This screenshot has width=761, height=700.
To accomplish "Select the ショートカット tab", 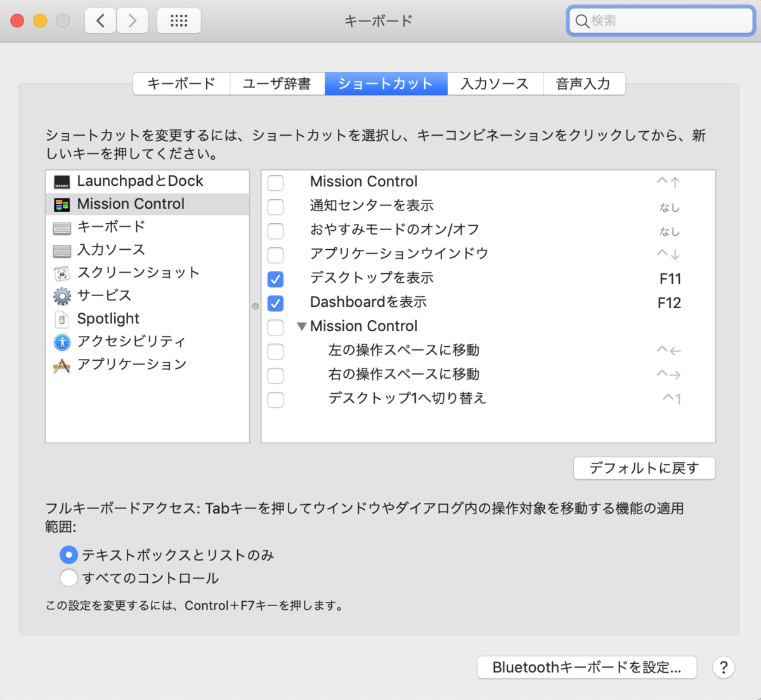I will pyautogui.click(x=386, y=84).
